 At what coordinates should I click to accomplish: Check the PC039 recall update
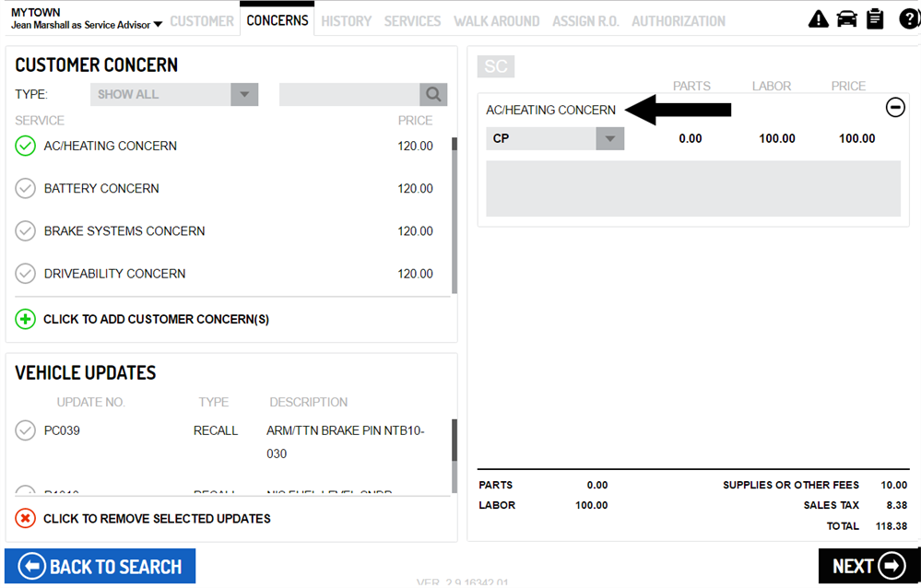coord(25,430)
